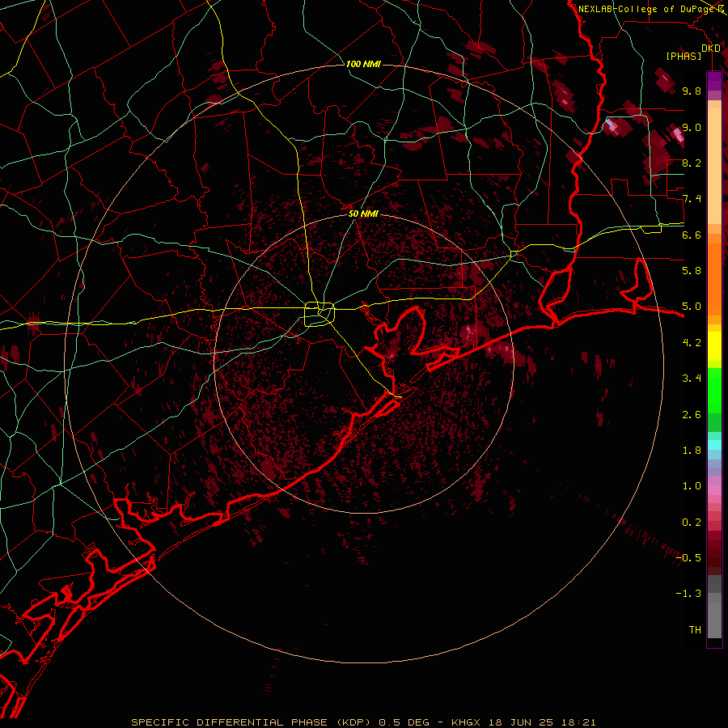
Task: Click the purple top segment of the color bar
Action: 714,81
